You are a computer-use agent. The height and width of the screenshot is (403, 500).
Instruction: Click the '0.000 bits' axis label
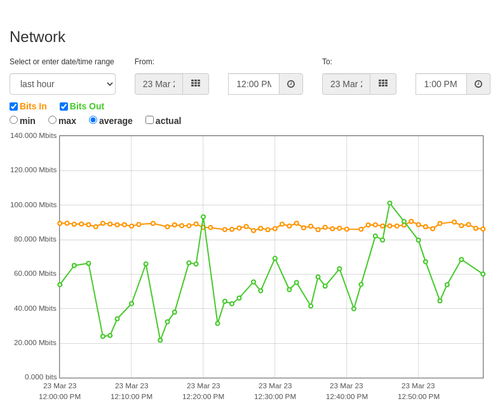pos(41,377)
